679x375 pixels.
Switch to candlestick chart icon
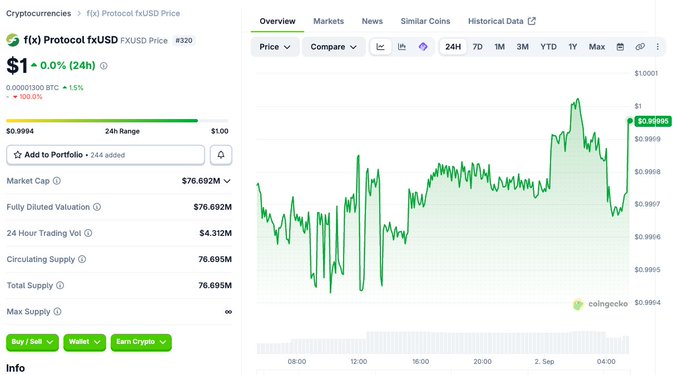(402, 47)
